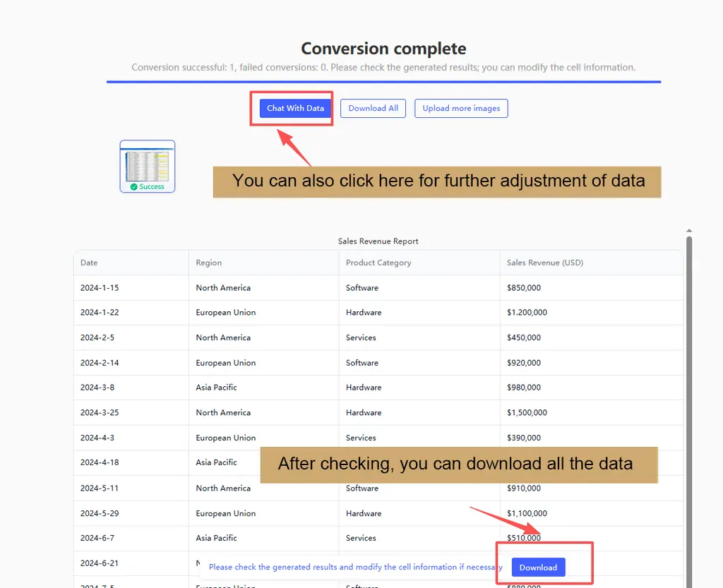Edit the 2024-2-5 Services cell
This screenshot has height=588, width=723.
pyautogui.click(x=361, y=338)
